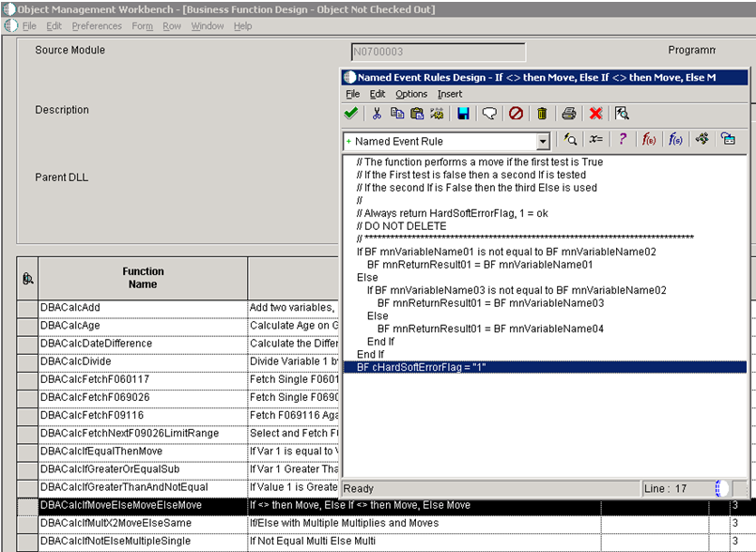Open the Insert menu in Event Rules Design
Viewport: 756px width, 552px height.
(x=450, y=94)
